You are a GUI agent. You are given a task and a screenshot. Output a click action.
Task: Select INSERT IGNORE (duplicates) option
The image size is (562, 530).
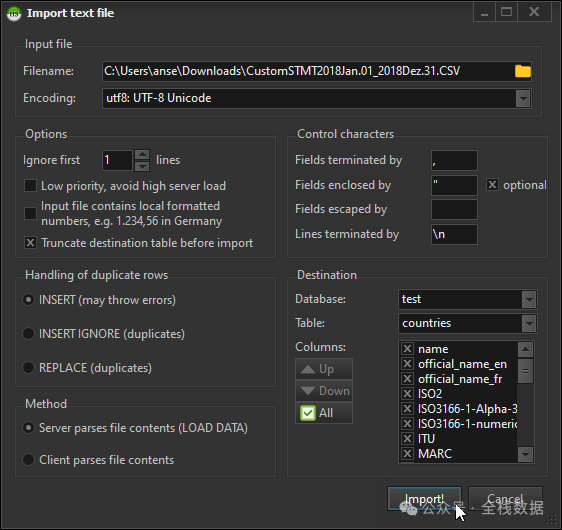[x=28, y=334]
